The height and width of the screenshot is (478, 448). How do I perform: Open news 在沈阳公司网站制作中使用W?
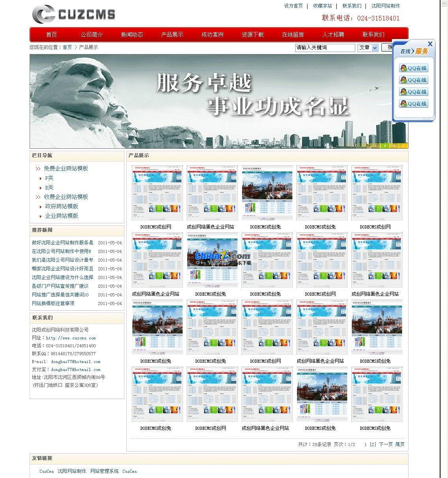62,251
